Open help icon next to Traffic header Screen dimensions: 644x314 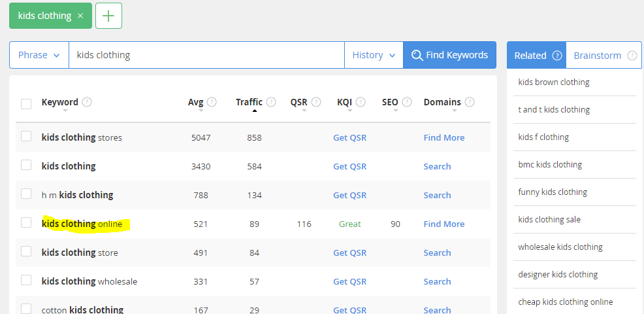pos(270,102)
